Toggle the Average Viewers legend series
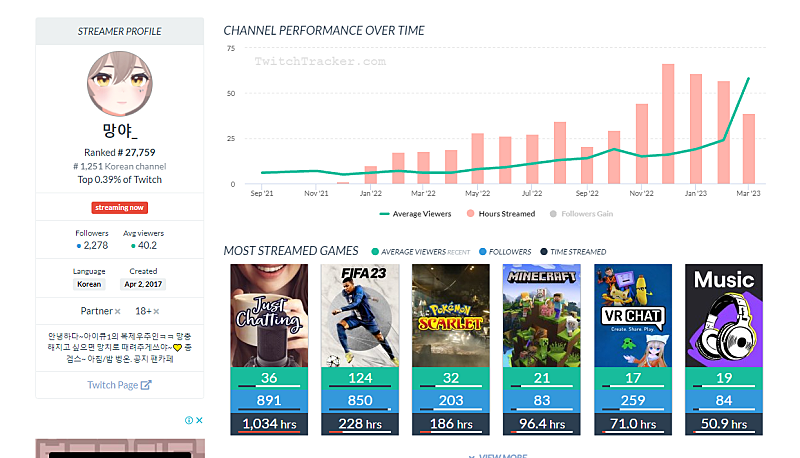The image size is (800, 458). coord(415,214)
